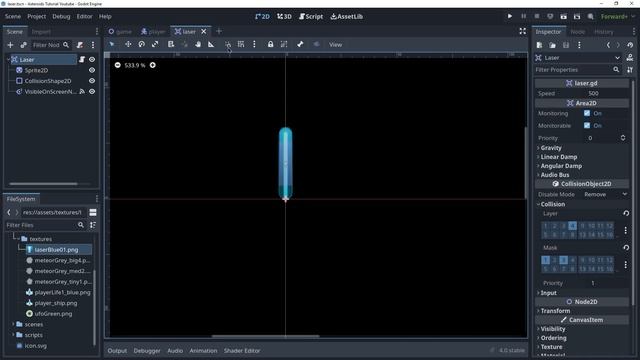Viewport: 640px width, 360px height.
Task: Run the current scene clapperboard icon
Action: click(x=564, y=16)
